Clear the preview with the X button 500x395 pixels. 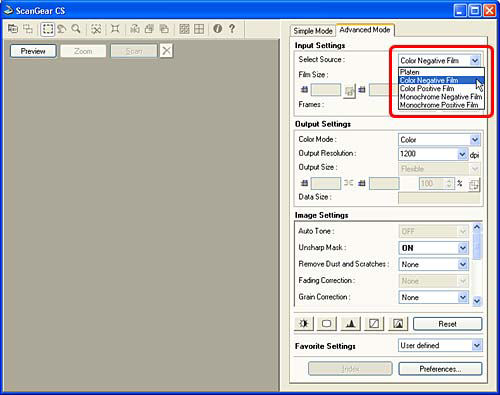click(x=166, y=51)
